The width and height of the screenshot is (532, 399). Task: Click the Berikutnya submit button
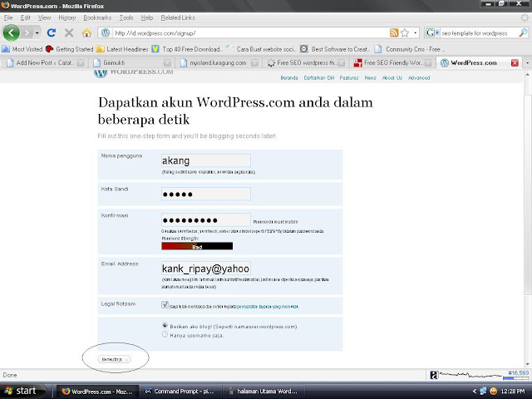(114, 359)
